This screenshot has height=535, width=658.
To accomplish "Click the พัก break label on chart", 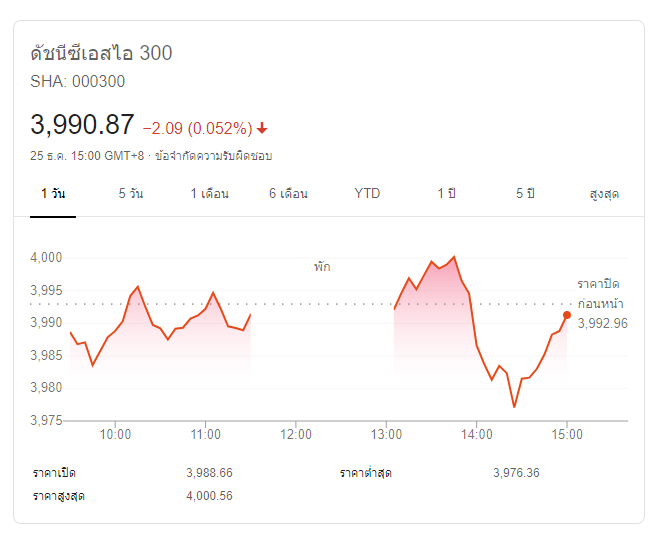I will pyautogui.click(x=321, y=267).
